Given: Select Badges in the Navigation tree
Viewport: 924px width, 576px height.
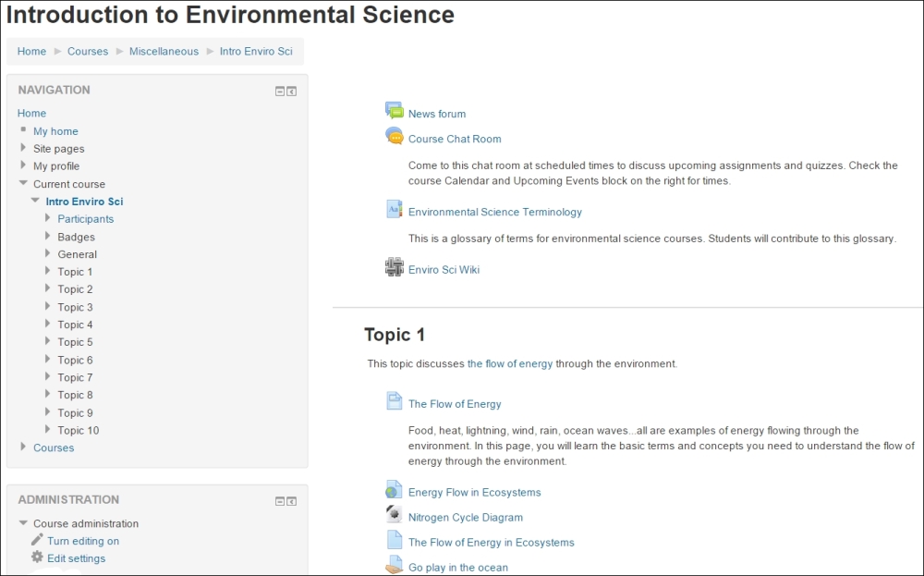Looking at the screenshot, I should (76, 237).
